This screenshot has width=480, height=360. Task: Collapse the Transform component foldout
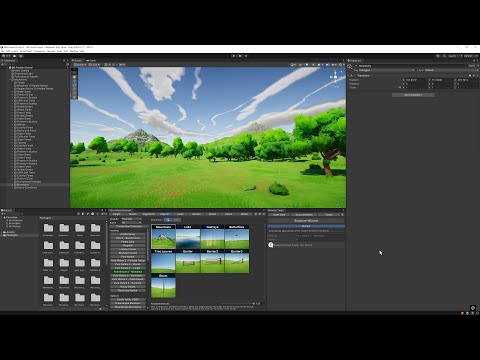click(349, 76)
